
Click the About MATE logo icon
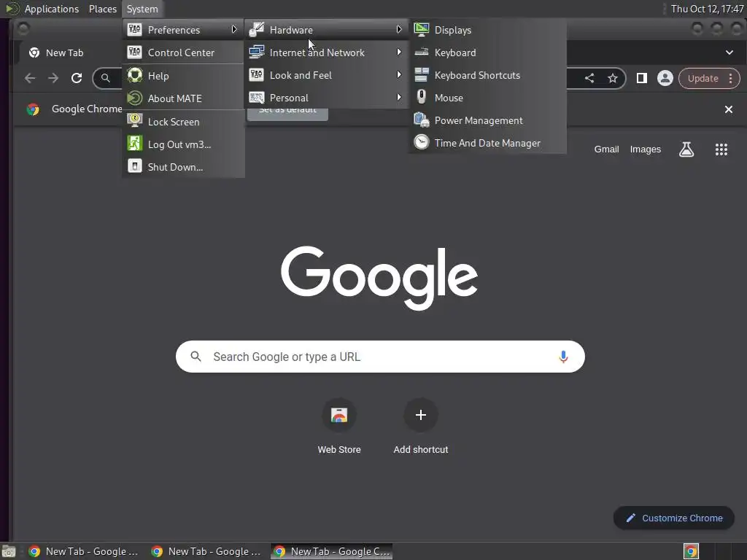click(x=135, y=98)
